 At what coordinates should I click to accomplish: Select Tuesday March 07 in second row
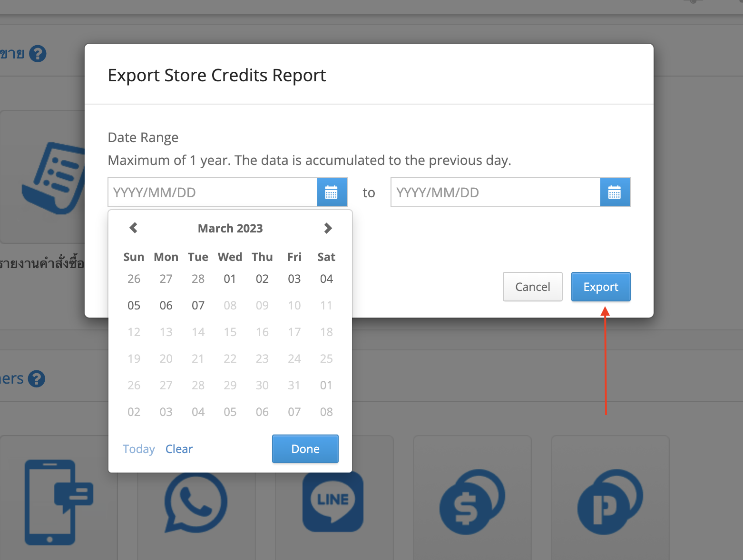click(x=198, y=305)
